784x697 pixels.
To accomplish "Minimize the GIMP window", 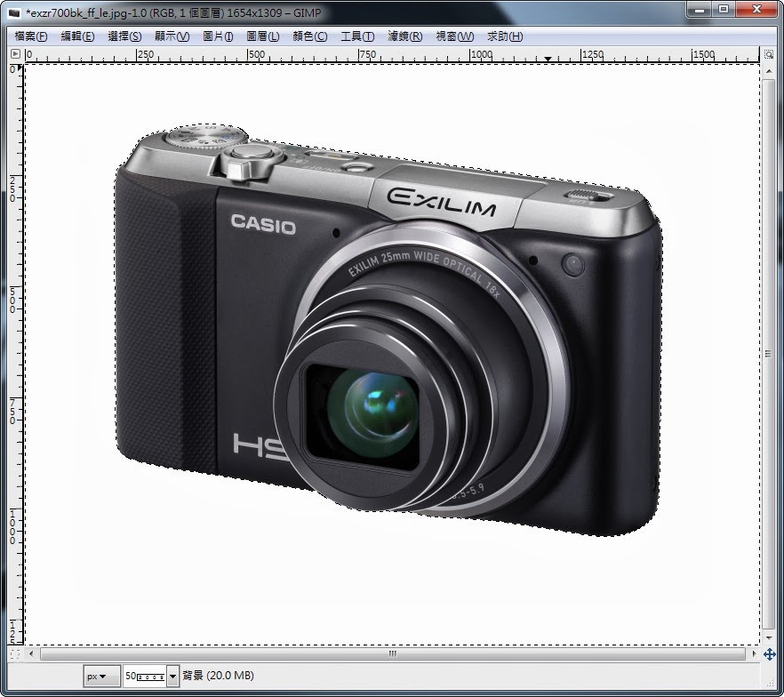I will 700,10.
